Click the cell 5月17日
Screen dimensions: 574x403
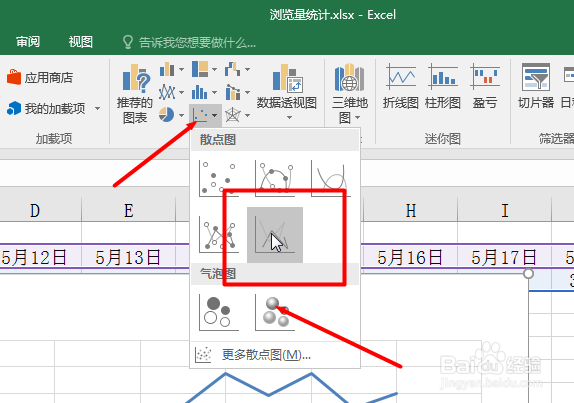505,257
